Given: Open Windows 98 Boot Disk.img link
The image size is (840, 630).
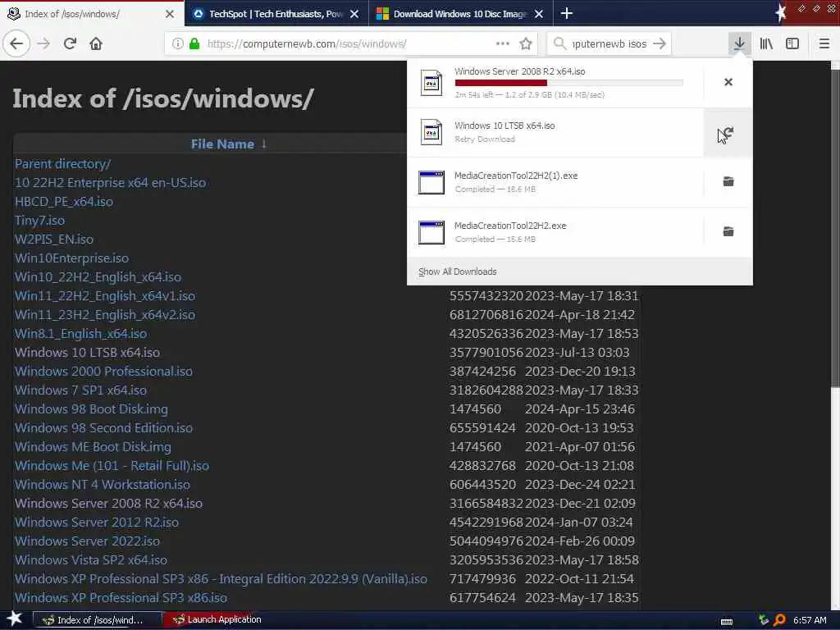Looking at the screenshot, I should pyautogui.click(x=91, y=409).
